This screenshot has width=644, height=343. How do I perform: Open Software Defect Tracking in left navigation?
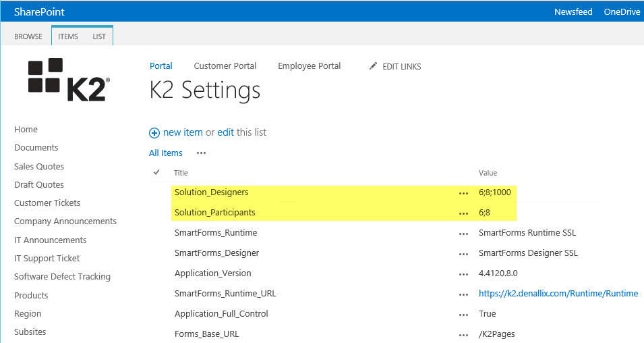pos(63,276)
